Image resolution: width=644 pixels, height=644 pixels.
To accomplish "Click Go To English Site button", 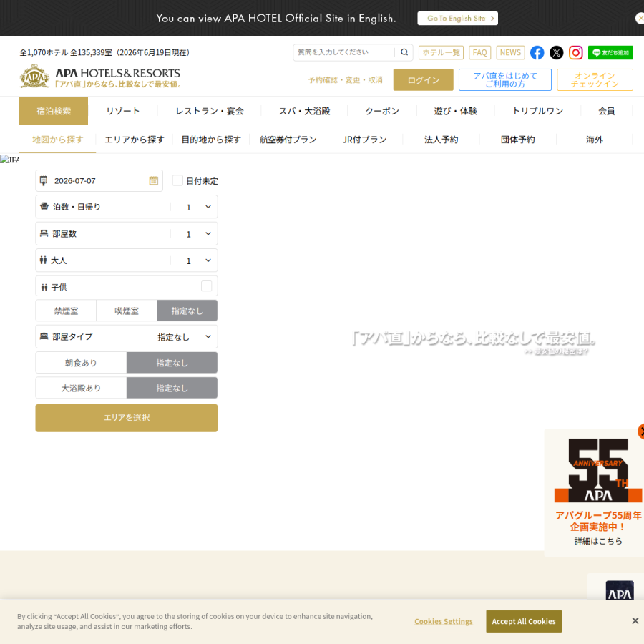I will click(x=457, y=18).
